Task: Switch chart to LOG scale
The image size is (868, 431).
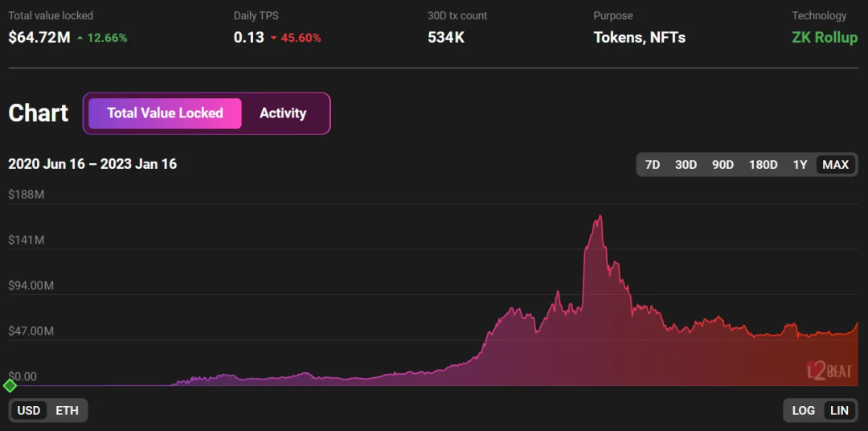Action: 803,411
